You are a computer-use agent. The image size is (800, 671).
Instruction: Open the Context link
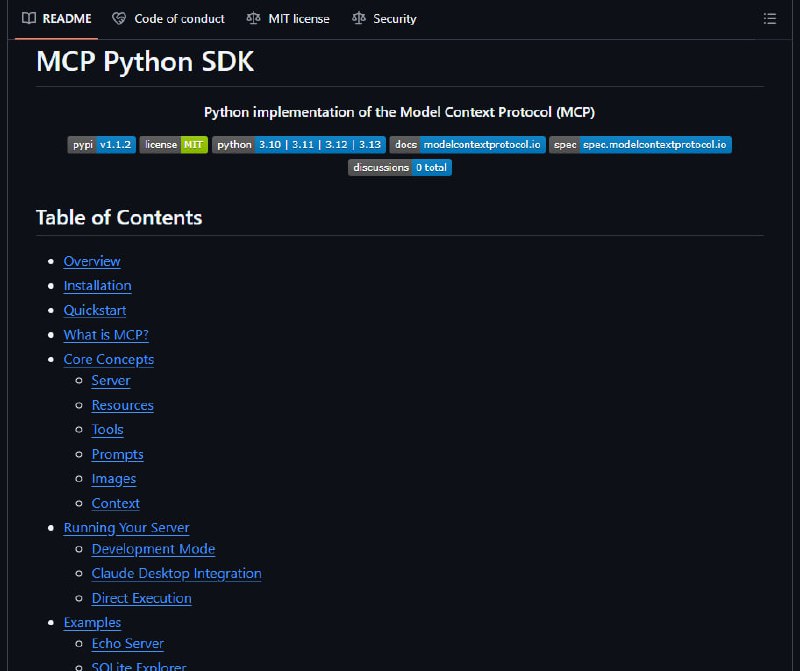115,503
